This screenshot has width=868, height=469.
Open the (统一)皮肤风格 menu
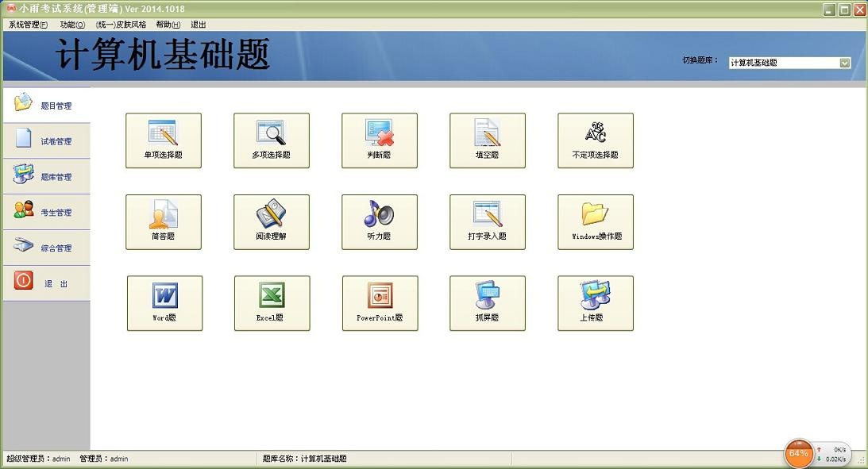tap(121, 25)
